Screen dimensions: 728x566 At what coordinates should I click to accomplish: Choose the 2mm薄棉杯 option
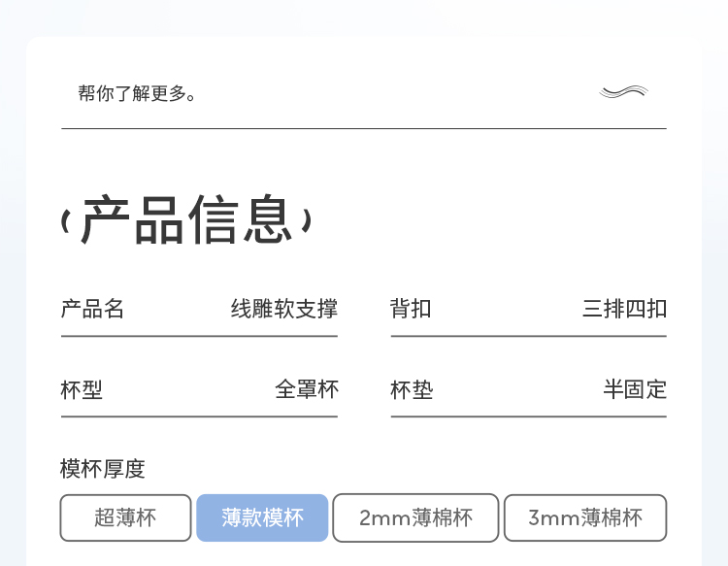point(415,517)
